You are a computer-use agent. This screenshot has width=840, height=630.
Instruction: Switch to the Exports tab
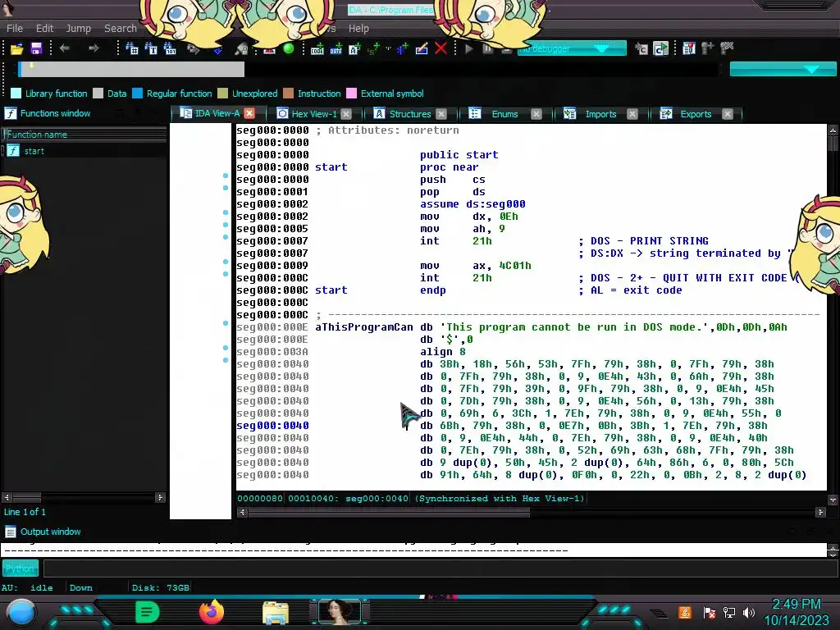tap(696, 114)
